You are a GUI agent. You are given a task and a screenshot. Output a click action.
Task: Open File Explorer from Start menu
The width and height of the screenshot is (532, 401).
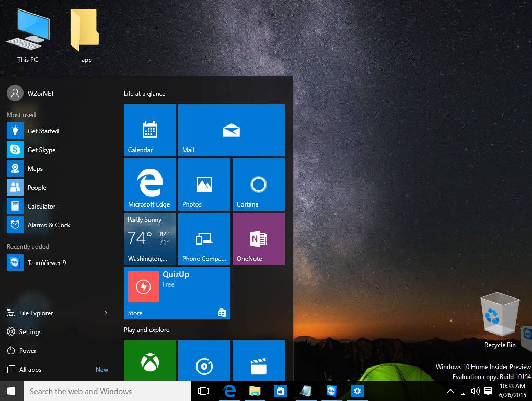point(30,313)
